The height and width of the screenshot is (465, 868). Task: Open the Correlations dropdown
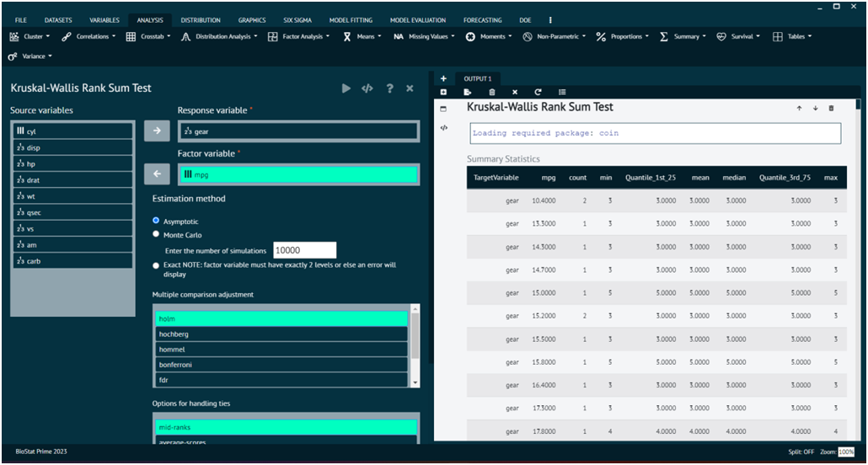coord(88,36)
